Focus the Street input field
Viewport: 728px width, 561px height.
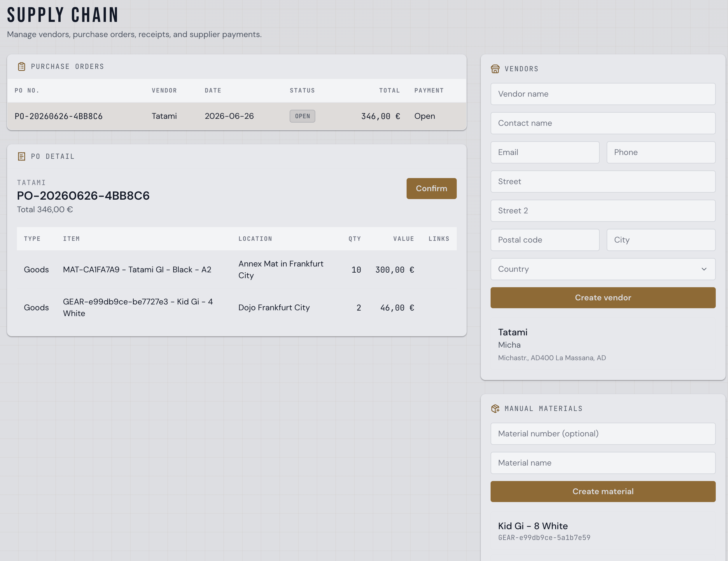click(x=603, y=182)
